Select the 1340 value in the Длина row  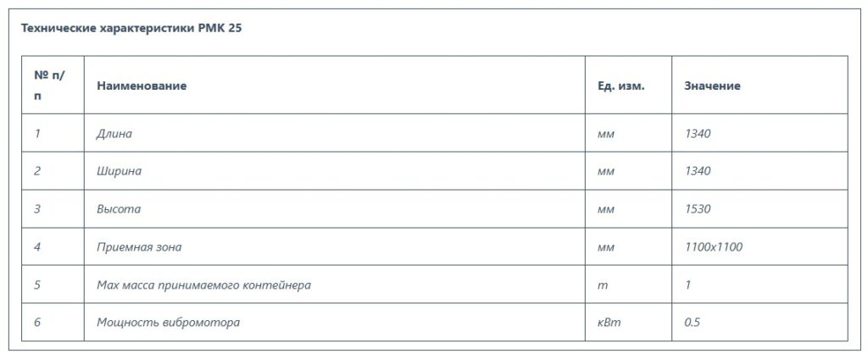click(697, 133)
